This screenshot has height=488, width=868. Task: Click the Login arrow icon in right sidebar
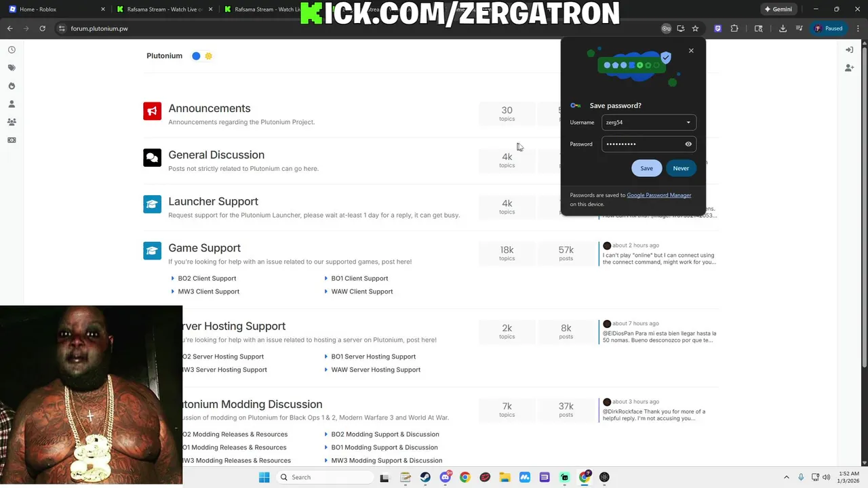(x=849, y=49)
